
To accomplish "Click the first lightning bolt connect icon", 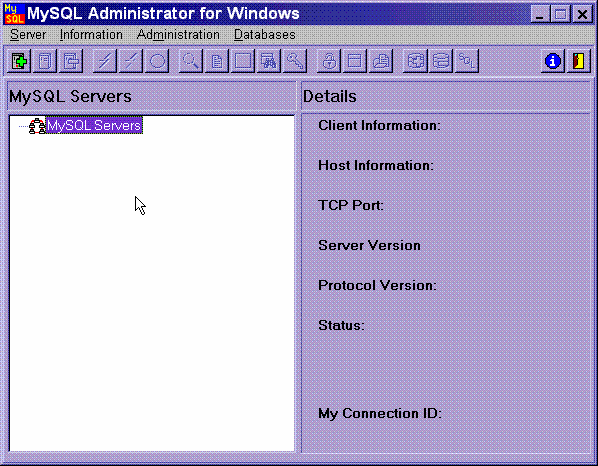I will point(105,61).
